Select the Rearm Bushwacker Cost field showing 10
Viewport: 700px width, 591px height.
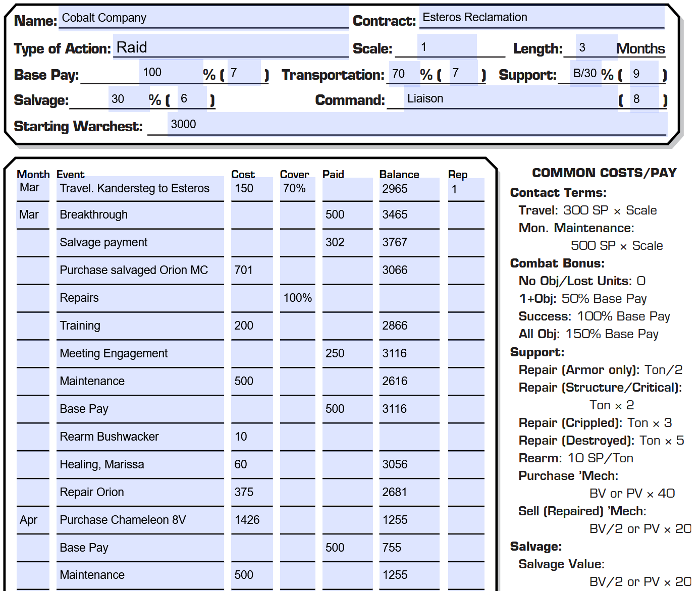point(252,437)
